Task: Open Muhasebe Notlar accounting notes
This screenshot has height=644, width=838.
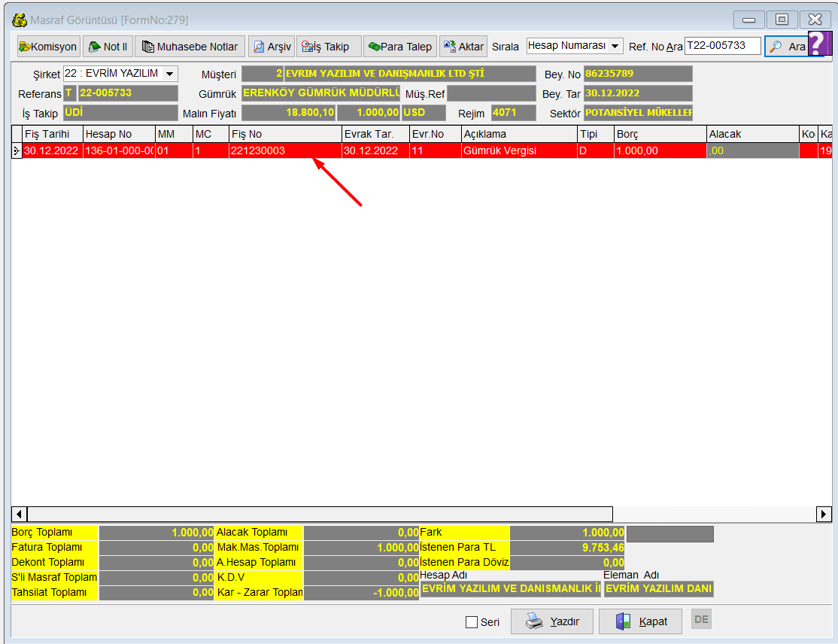Action: tap(190, 47)
